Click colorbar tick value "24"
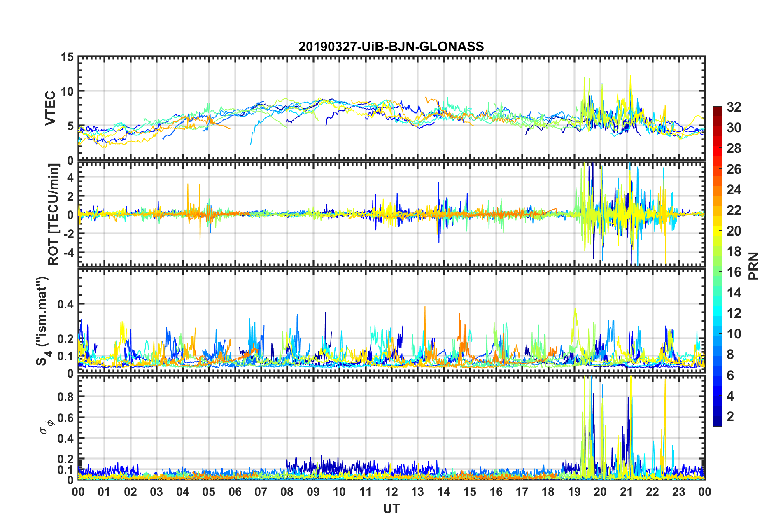783x532 pixels. [734, 189]
